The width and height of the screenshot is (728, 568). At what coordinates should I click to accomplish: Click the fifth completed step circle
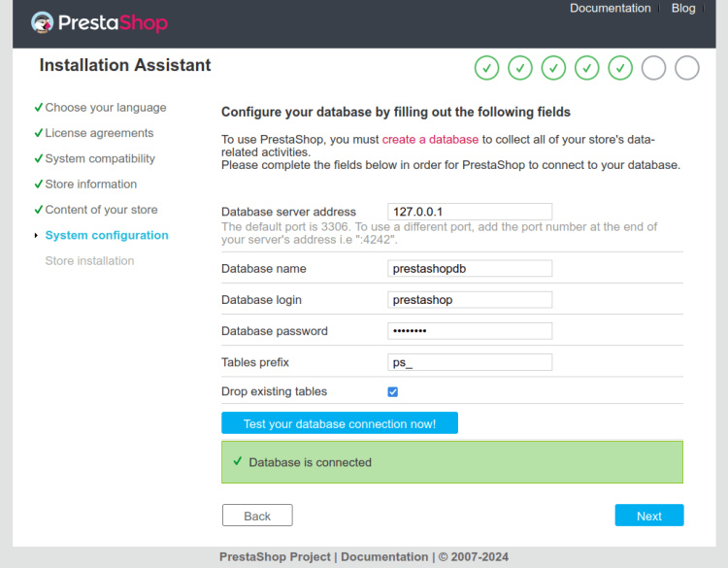pos(620,68)
